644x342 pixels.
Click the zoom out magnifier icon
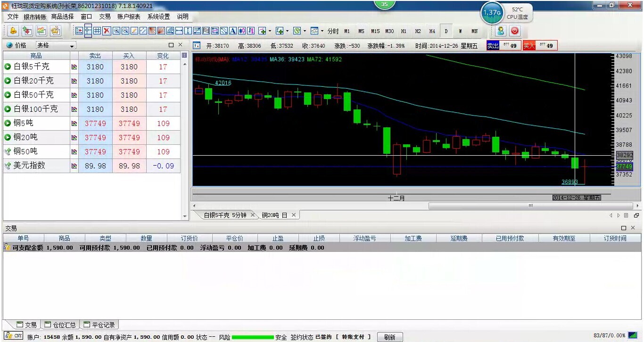pos(125,31)
